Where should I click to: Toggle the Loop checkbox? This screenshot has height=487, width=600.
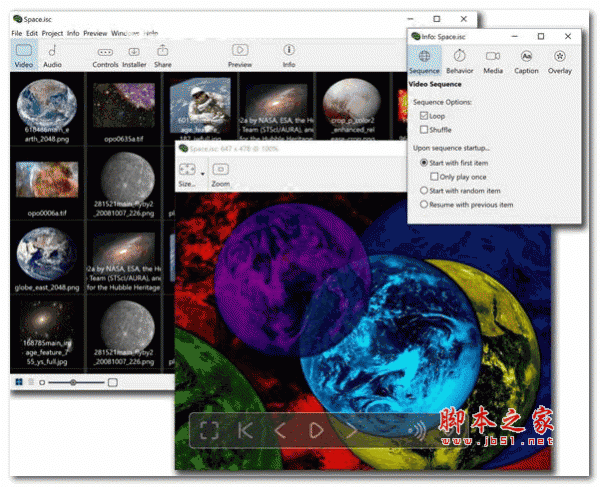pos(424,116)
